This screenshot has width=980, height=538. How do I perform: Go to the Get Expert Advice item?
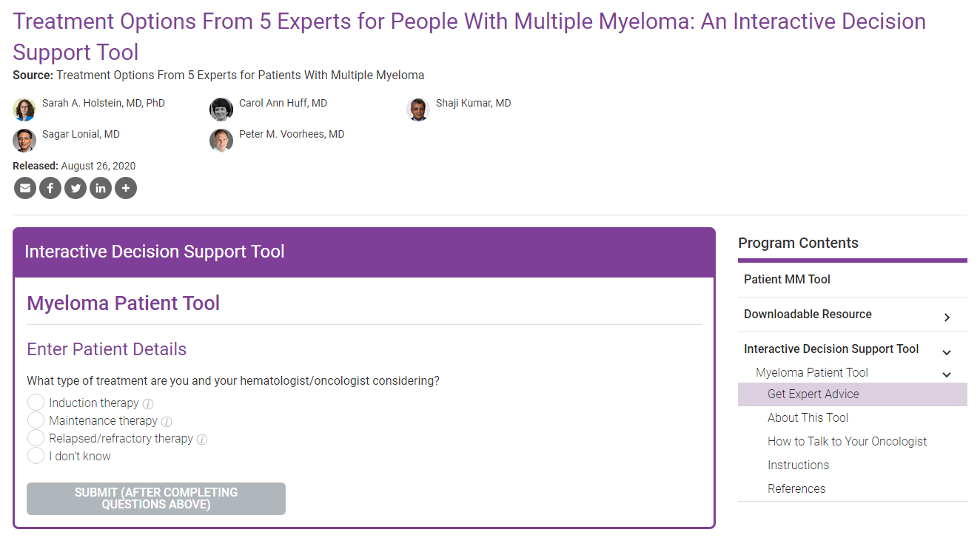(813, 394)
